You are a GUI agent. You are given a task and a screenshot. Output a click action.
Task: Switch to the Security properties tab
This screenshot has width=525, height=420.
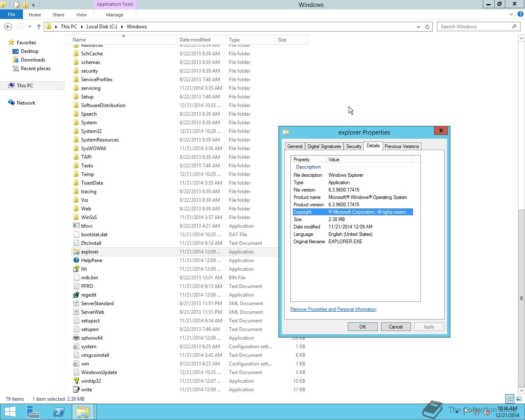pyautogui.click(x=354, y=146)
